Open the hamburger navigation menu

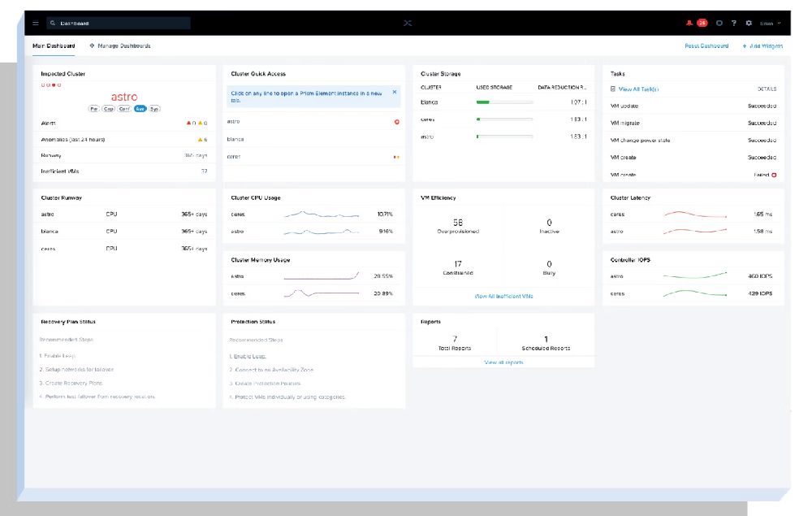[36, 23]
